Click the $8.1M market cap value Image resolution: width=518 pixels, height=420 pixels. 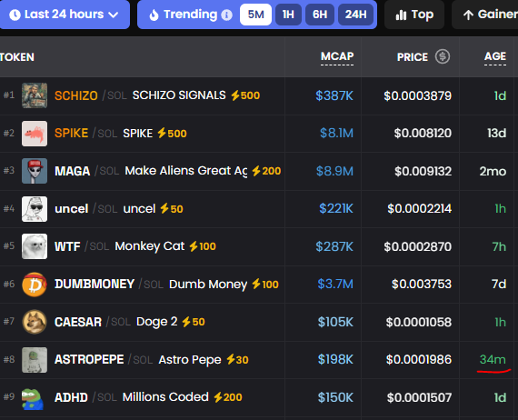point(336,133)
